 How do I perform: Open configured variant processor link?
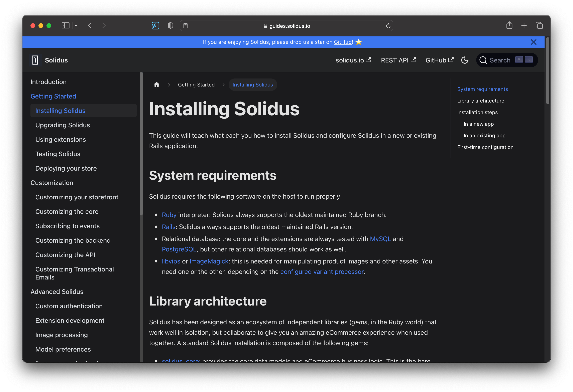pyautogui.click(x=322, y=271)
